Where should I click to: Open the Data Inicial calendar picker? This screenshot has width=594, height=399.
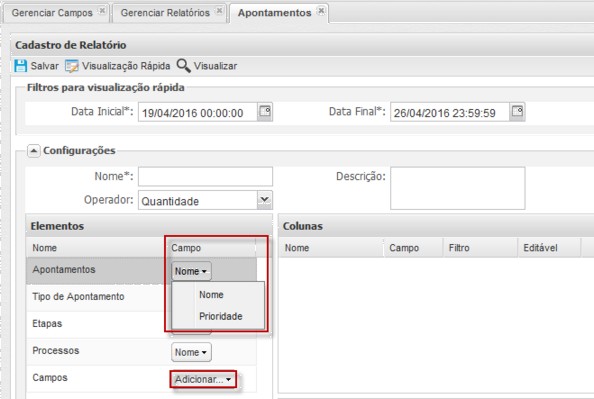pos(265,112)
